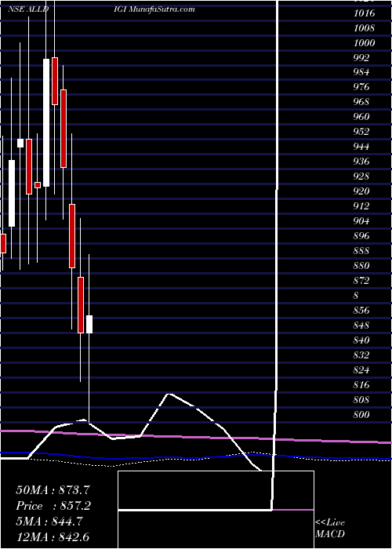This screenshot has width=392, height=549.
Task: Click the 880 price axis label
Action: pos(361,266)
